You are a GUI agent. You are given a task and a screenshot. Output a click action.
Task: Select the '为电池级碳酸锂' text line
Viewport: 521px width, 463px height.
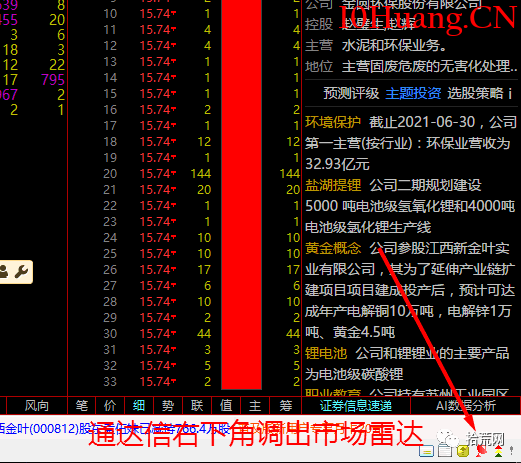[x=354, y=374]
